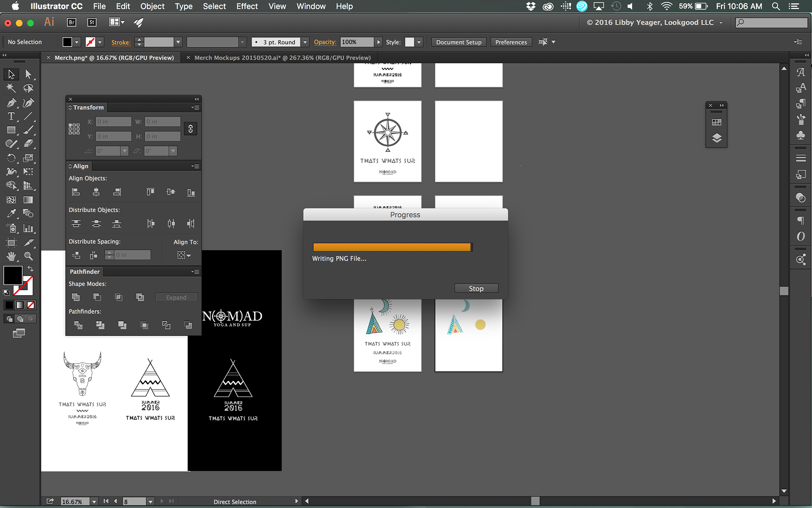The height and width of the screenshot is (508, 812).
Task: Select the Hand tool
Action: (11, 256)
